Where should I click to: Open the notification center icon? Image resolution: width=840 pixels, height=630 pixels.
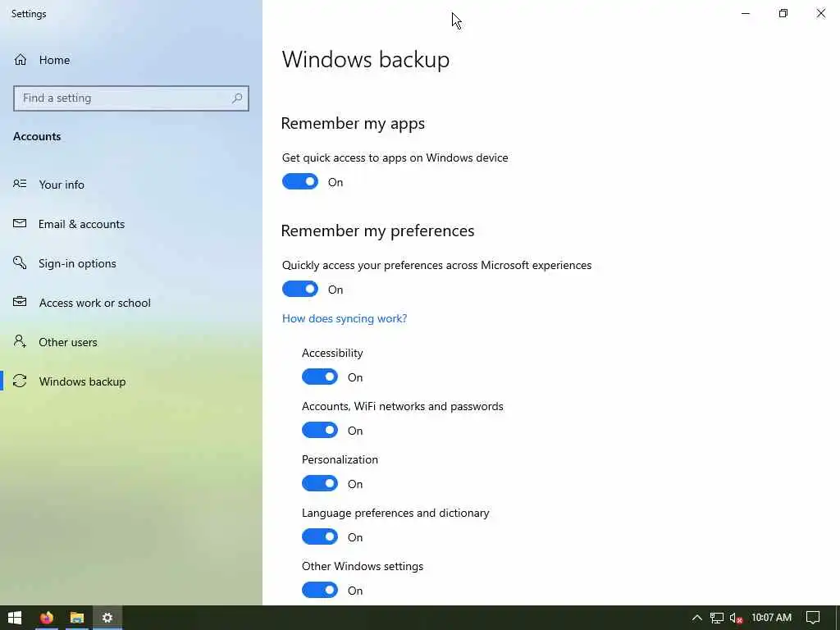(813, 618)
